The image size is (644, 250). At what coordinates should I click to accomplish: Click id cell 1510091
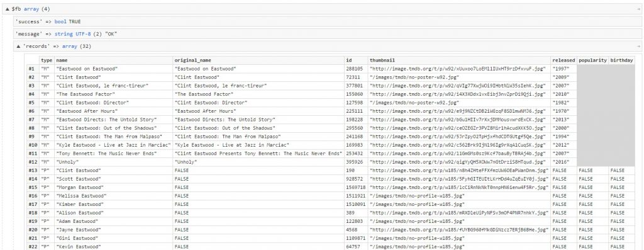356,205
